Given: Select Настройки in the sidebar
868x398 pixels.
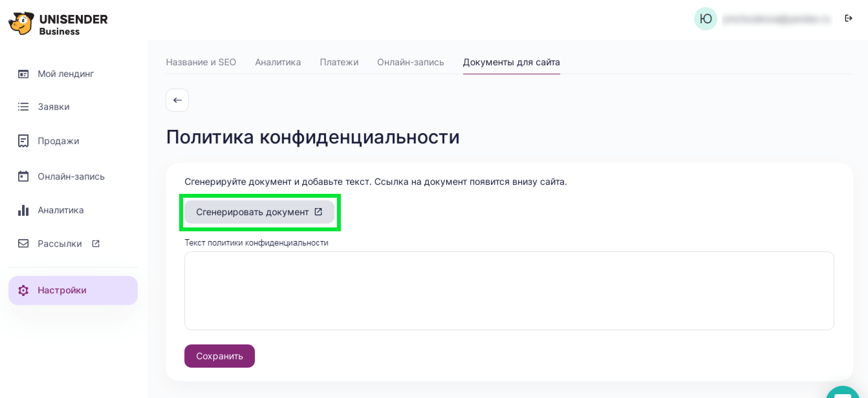Looking at the screenshot, I should point(73,290).
